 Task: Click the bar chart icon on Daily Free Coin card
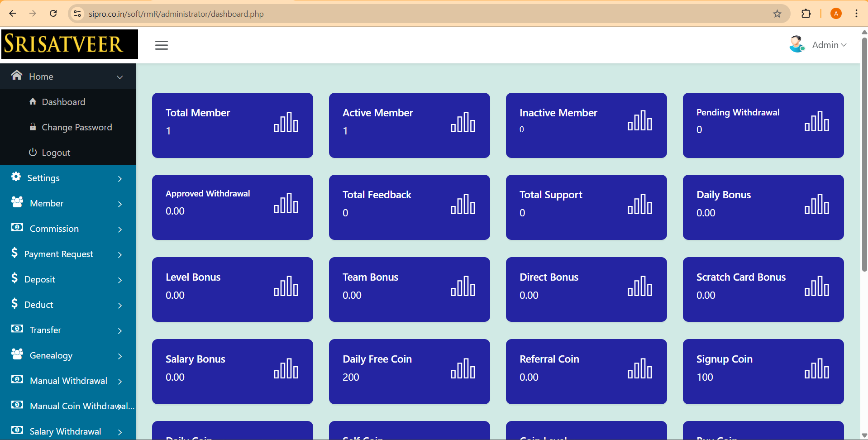pos(463,368)
